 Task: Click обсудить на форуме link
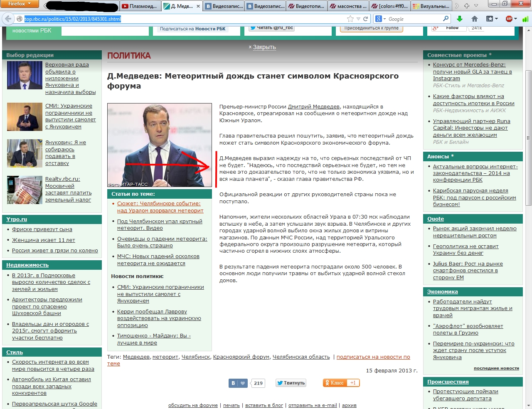tap(193, 405)
